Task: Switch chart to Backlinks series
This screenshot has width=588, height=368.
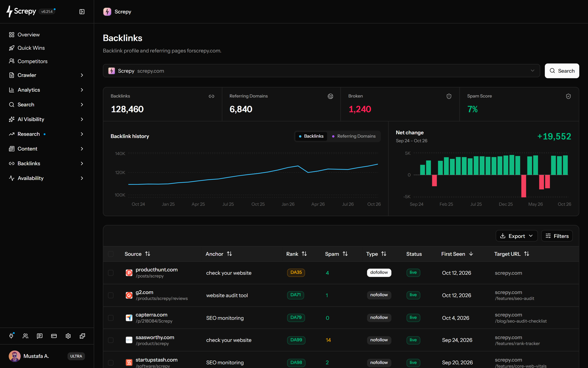Action: 311,136
